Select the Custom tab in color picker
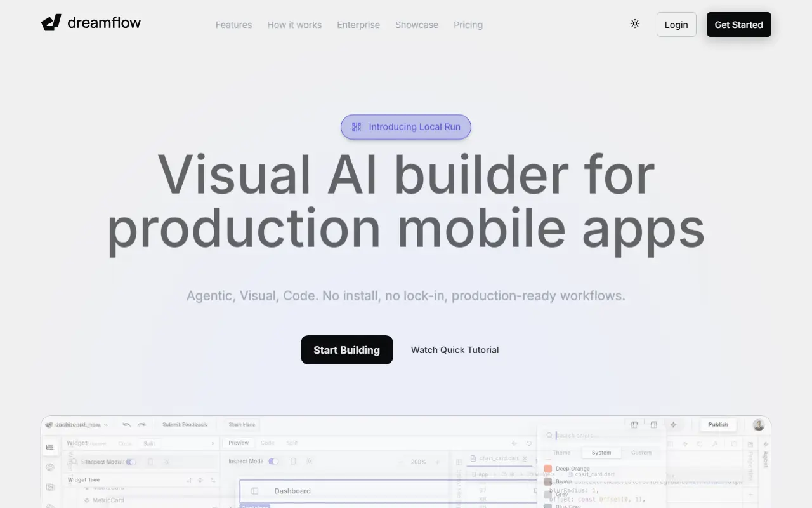The image size is (812, 508). point(641,453)
